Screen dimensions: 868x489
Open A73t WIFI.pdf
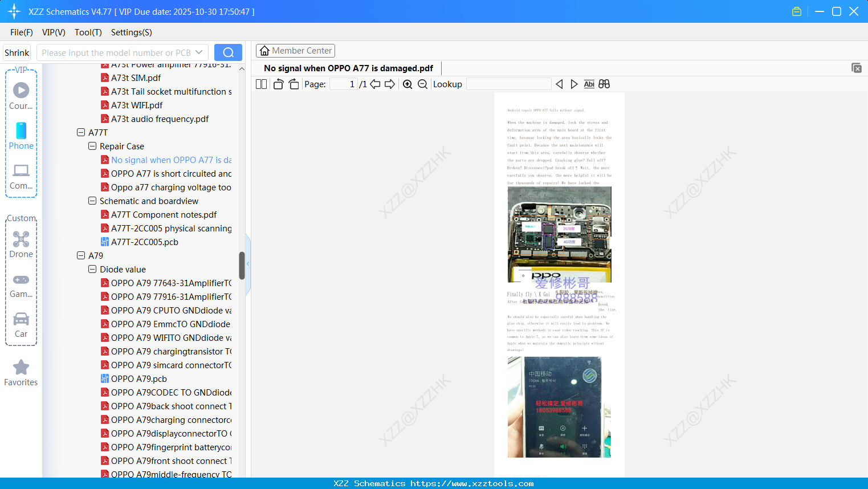point(137,105)
